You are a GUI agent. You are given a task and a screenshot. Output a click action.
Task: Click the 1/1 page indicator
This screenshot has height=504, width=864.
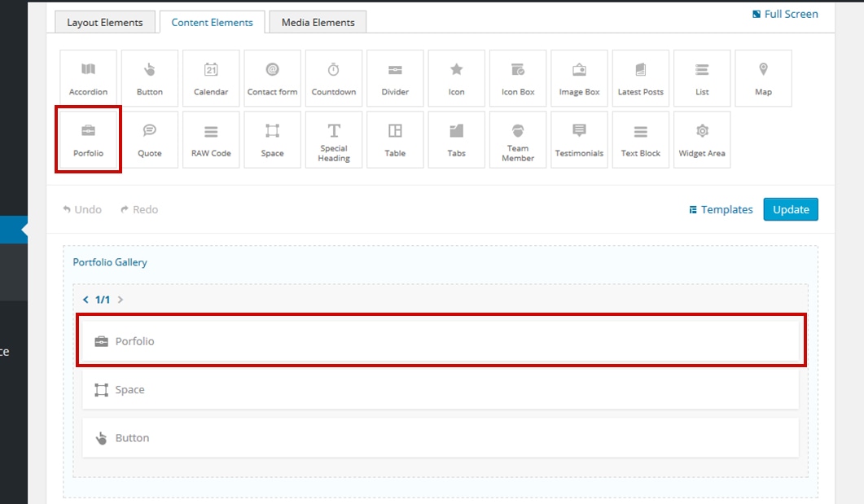pyautogui.click(x=103, y=300)
